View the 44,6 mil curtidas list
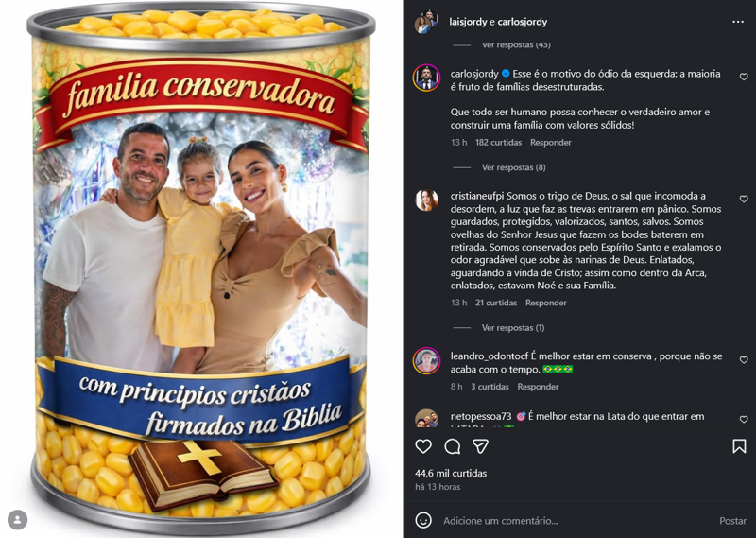756x538 pixels. click(x=451, y=473)
